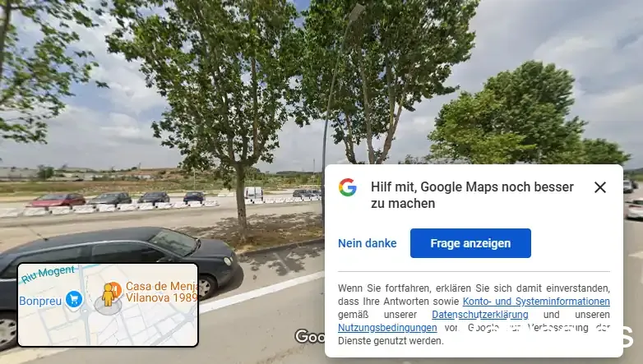Click the Riu Mogent river label

(x=48, y=274)
